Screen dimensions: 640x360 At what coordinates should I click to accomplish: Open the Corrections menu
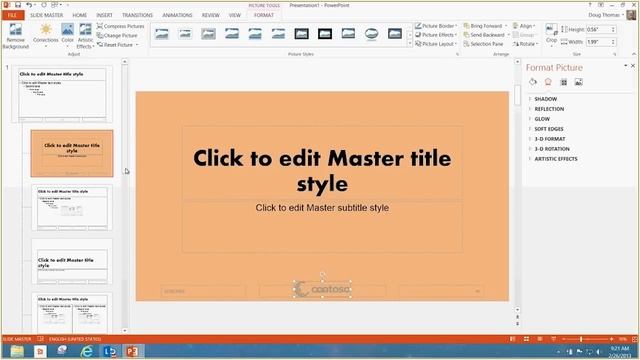click(46, 36)
